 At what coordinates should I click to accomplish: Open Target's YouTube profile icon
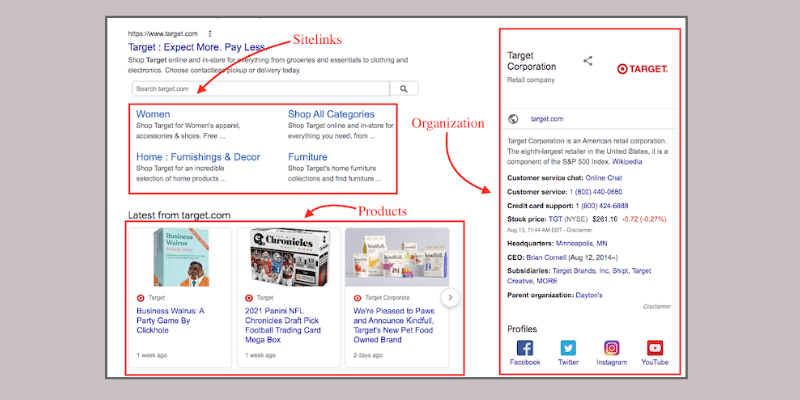point(655,348)
